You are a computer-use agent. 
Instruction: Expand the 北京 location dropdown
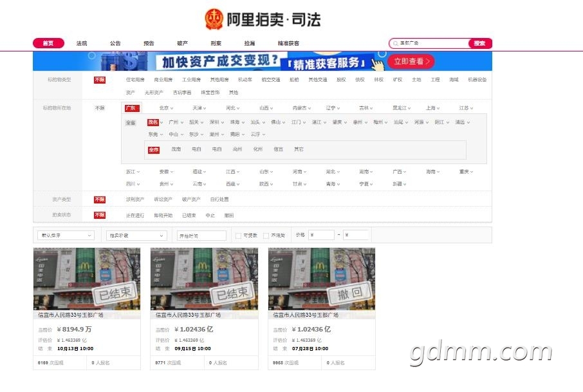tap(166, 108)
